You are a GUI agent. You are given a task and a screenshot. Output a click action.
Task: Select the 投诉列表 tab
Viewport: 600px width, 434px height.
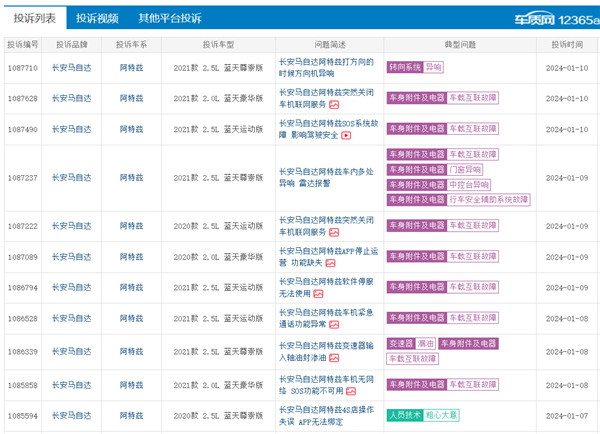(x=33, y=18)
